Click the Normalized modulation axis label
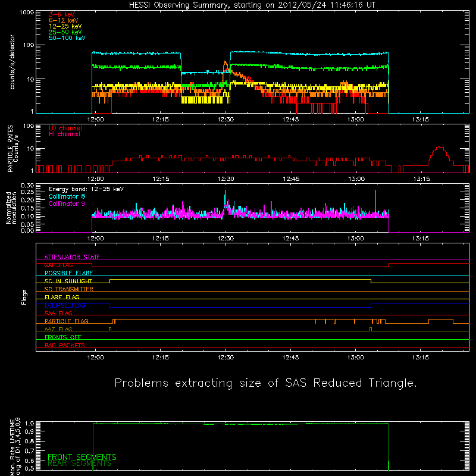Viewport: 476px width, 476px height. [x=11, y=208]
